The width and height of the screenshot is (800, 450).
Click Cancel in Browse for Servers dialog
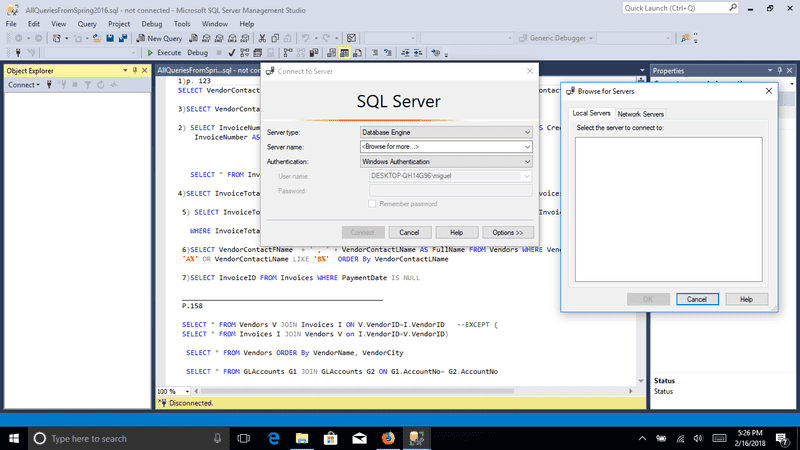(x=697, y=299)
